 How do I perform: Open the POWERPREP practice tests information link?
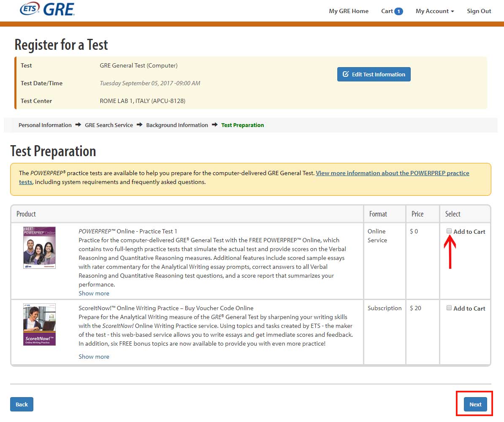392,173
